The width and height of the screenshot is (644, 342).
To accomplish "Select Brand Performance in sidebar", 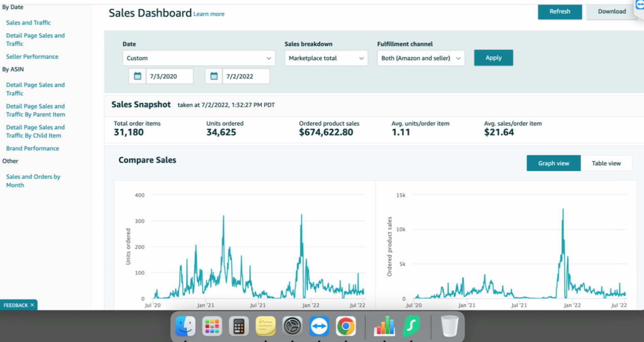I will pos(32,148).
